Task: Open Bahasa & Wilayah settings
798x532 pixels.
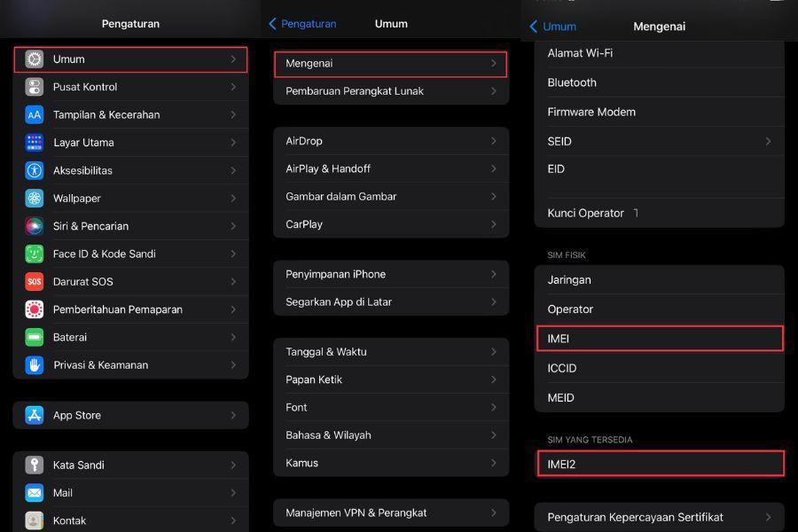Action: coord(391,435)
